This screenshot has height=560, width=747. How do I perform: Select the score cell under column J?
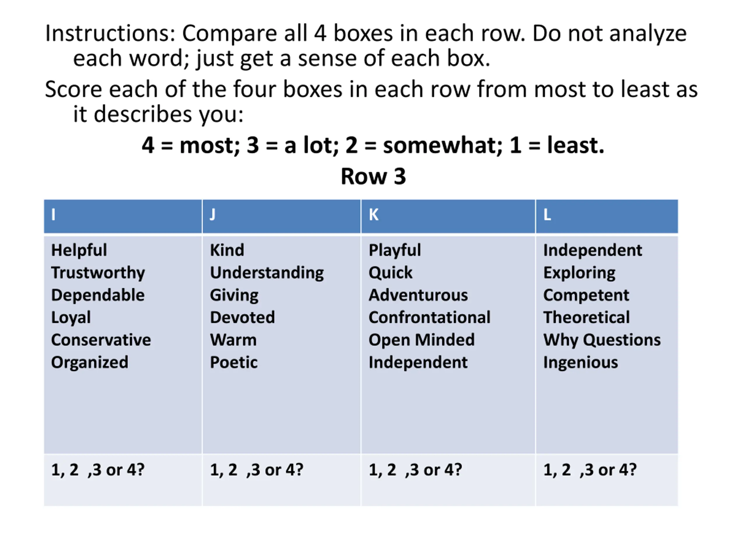pyautogui.click(x=281, y=479)
